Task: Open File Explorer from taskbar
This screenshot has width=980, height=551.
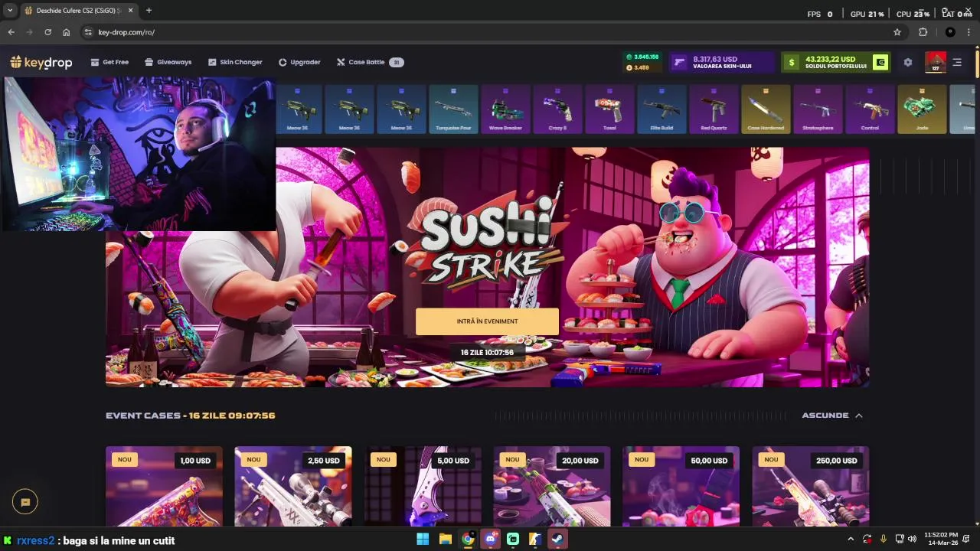Action: point(445,540)
